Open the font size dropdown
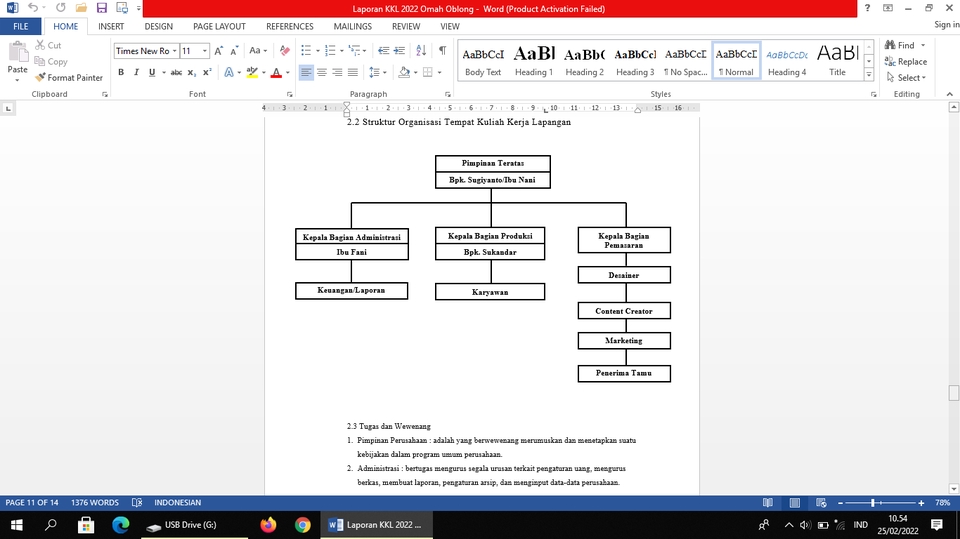The image size is (960, 539). 204,51
